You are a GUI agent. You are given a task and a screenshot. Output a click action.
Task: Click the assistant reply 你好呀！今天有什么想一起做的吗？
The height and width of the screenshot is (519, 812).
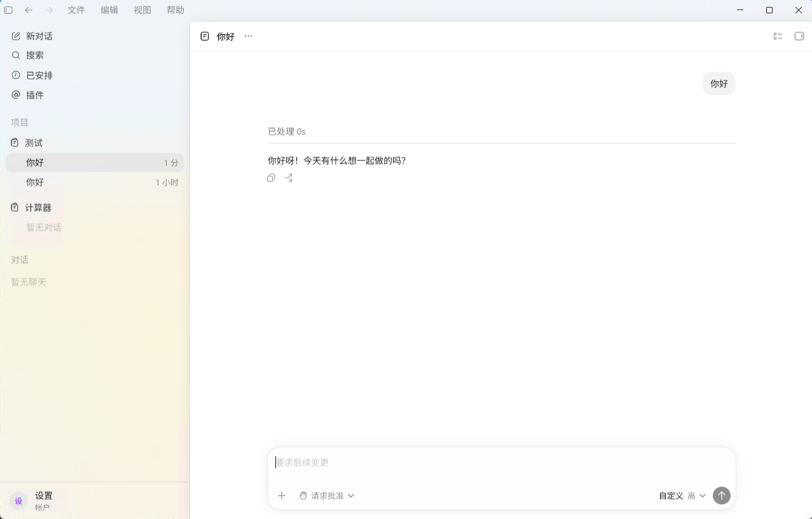pyautogui.click(x=337, y=161)
